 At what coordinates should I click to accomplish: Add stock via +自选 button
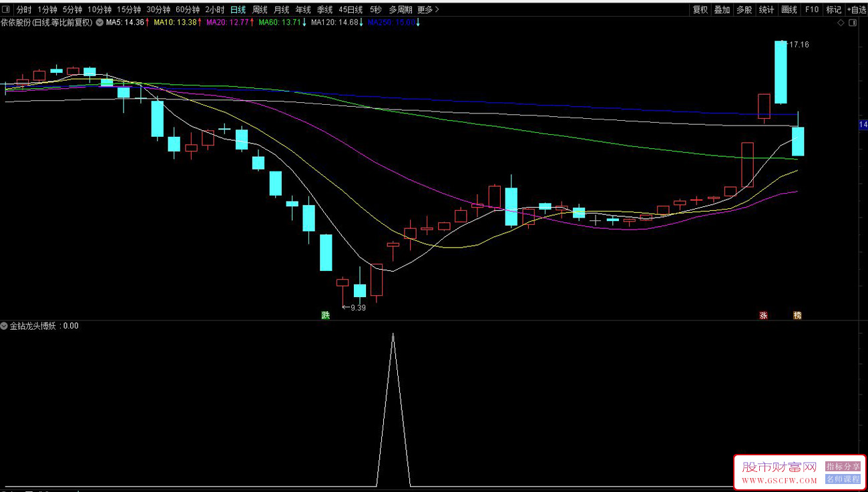click(x=857, y=9)
